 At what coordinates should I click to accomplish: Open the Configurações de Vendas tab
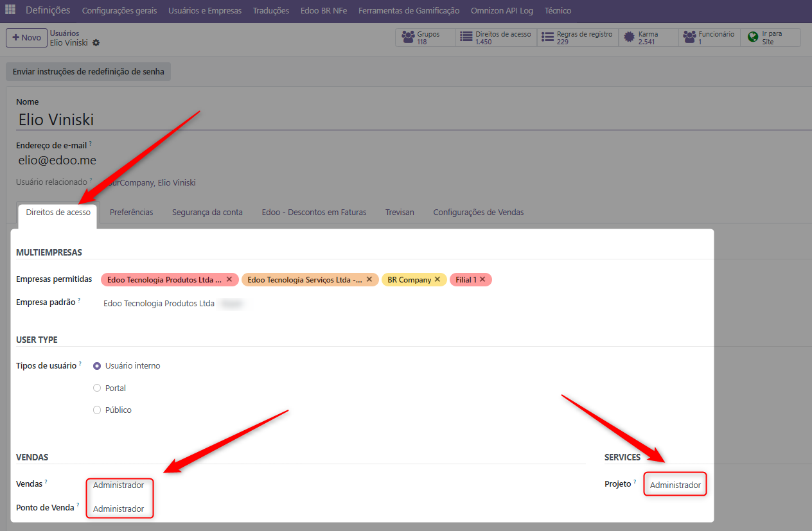click(x=479, y=212)
